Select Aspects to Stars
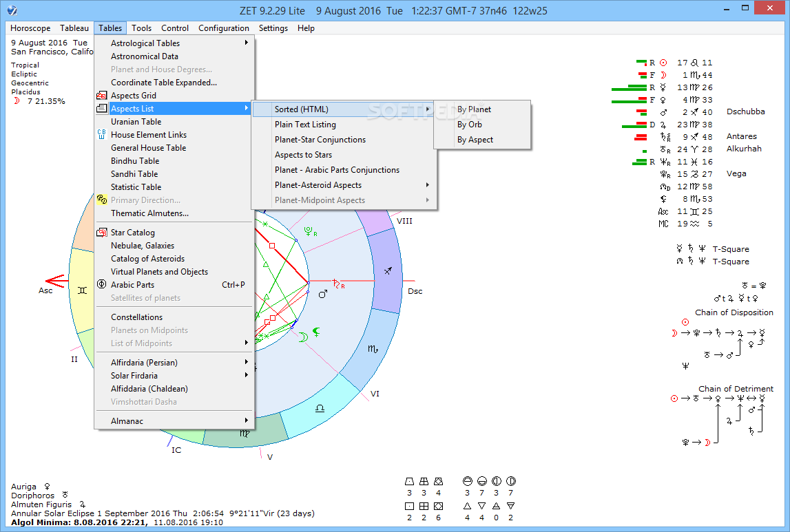The height and width of the screenshot is (532, 790). pyautogui.click(x=344, y=155)
